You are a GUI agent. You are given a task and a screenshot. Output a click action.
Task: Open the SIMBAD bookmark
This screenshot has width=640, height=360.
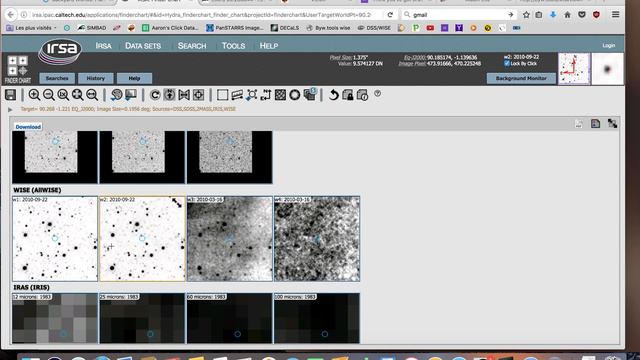(92, 28)
